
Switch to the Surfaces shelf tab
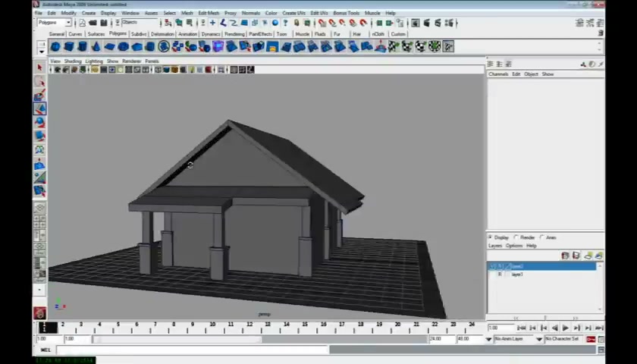click(96, 34)
